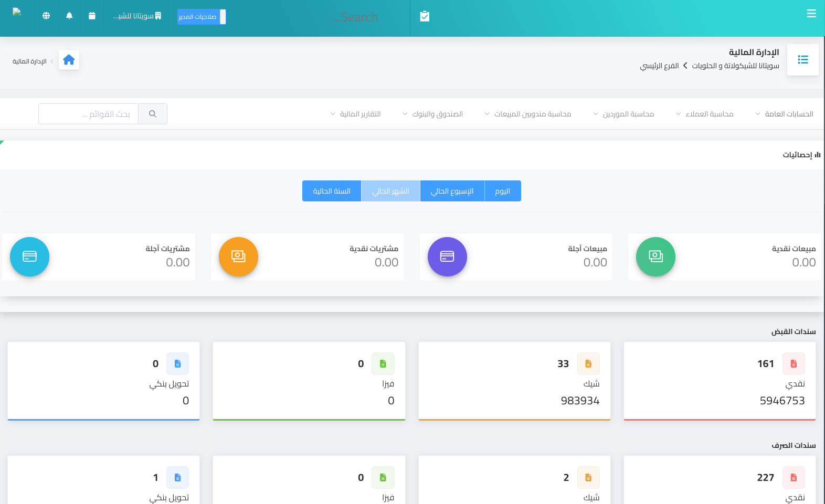Click the نقدي label under 161

[x=795, y=384]
